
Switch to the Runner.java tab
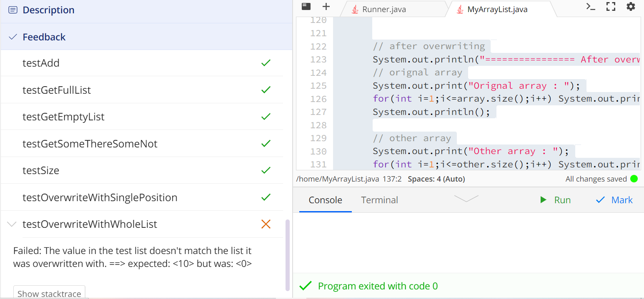(x=386, y=9)
